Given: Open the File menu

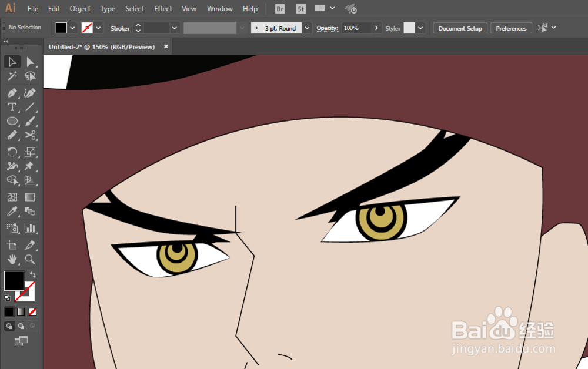Looking at the screenshot, I should tap(32, 9).
